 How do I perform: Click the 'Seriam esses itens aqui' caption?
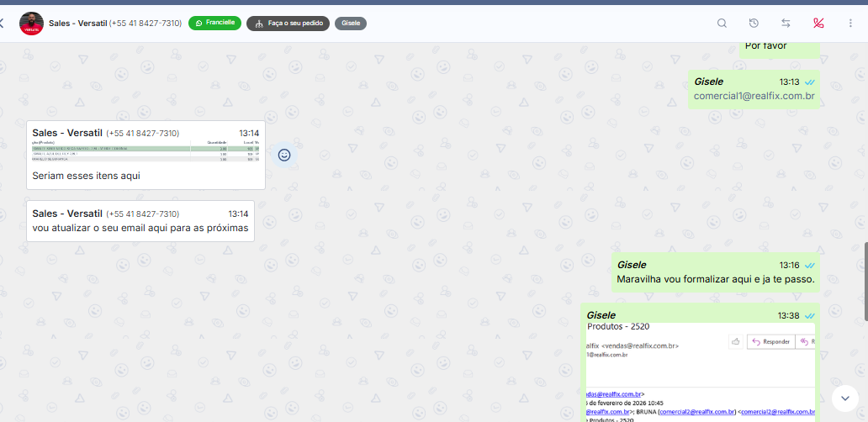pyautogui.click(x=86, y=177)
